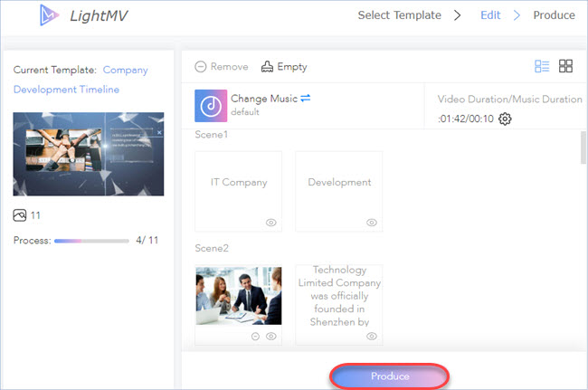Click the image count icon

(x=20, y=215)
